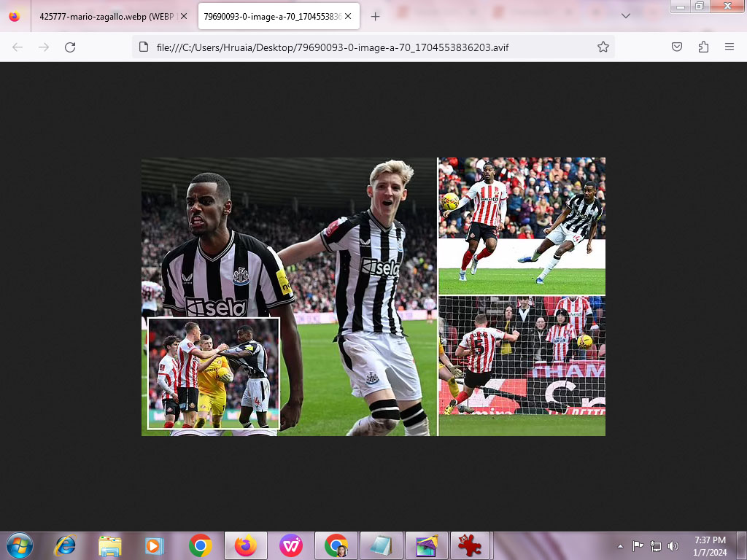
Task: Open the Windows Start menu
Action: click(19, 545)
